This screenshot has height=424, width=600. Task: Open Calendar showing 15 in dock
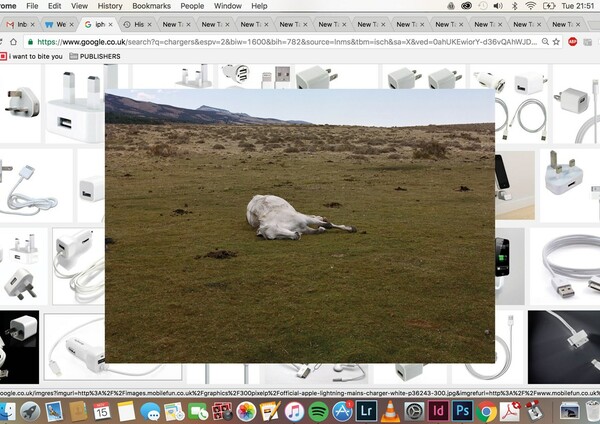tap(102, 411)
